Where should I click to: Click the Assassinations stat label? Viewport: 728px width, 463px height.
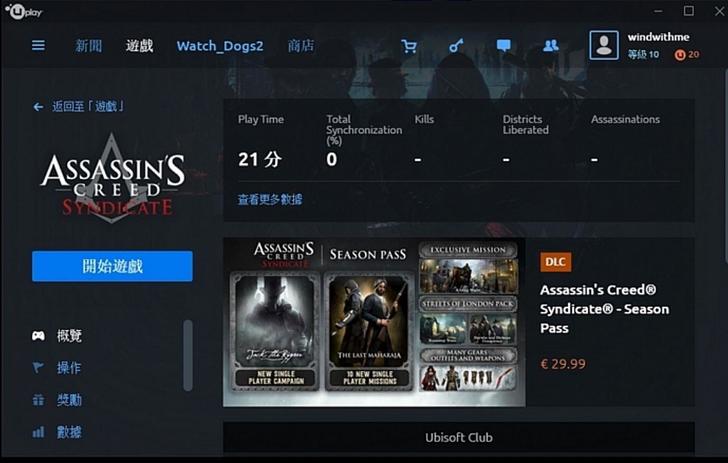coord(625,119)
